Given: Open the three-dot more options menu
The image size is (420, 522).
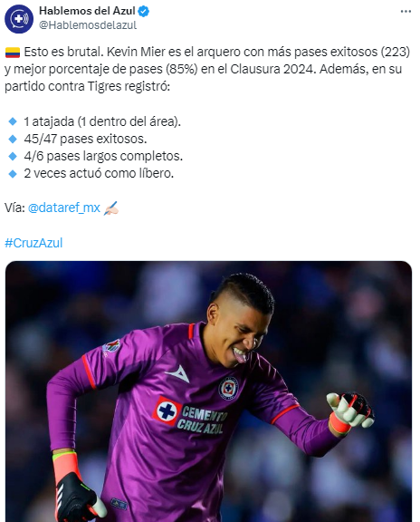Looking at the screenshot, I should (406, 11).
